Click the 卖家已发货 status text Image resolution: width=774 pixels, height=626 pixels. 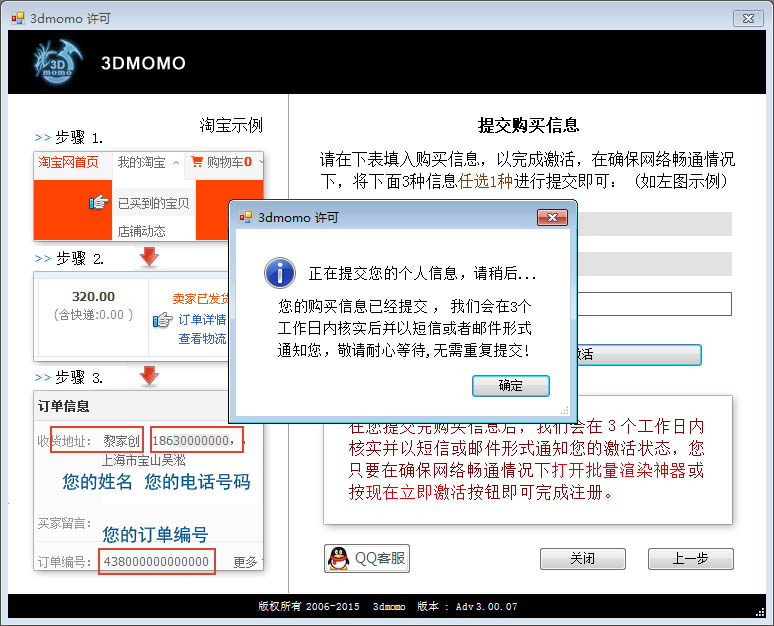201,299
